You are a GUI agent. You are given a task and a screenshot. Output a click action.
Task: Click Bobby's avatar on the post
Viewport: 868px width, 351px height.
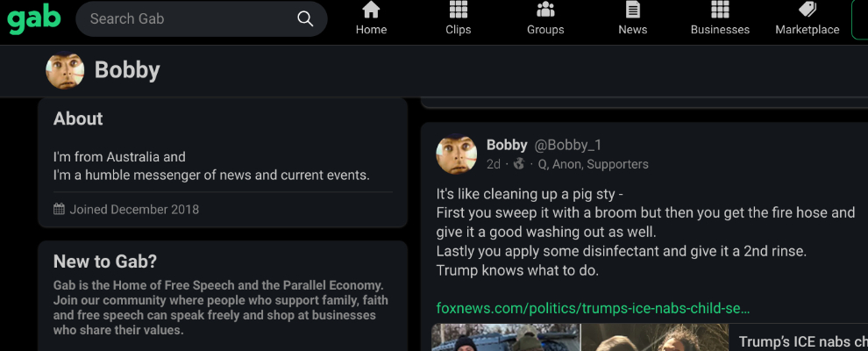click(x=457, y=154)
